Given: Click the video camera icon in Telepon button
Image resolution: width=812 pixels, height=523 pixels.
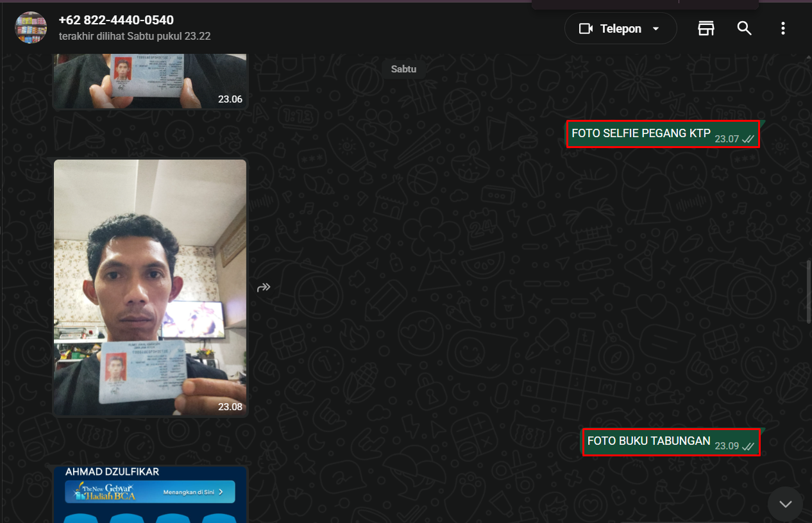Looking at the screenshot, I should [586, 29].
